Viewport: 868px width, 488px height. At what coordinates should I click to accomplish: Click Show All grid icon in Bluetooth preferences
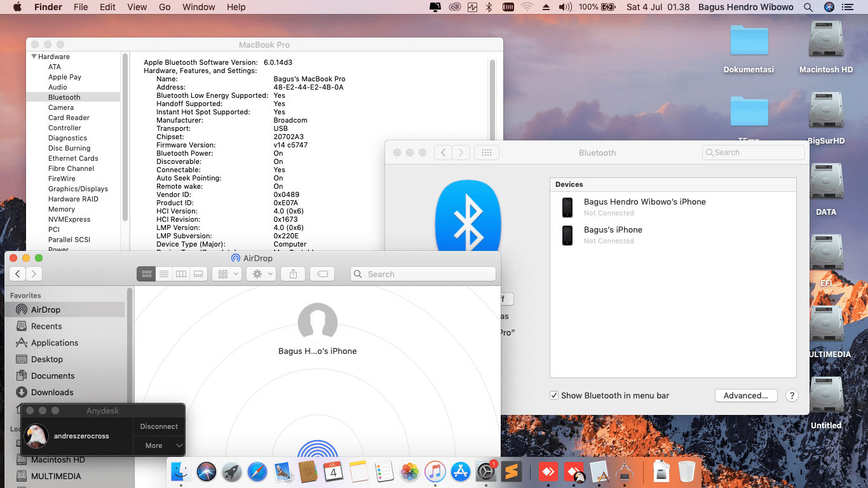pyautogui.click(x=487, y=152)
